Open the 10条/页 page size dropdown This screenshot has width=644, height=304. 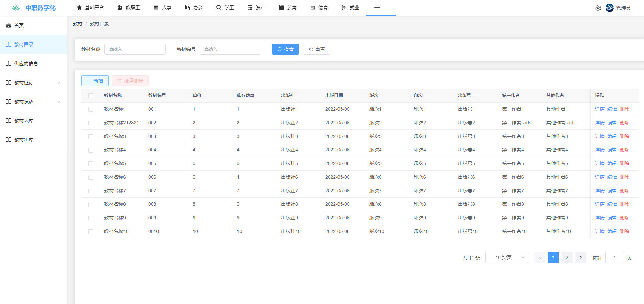pos(507,257)
